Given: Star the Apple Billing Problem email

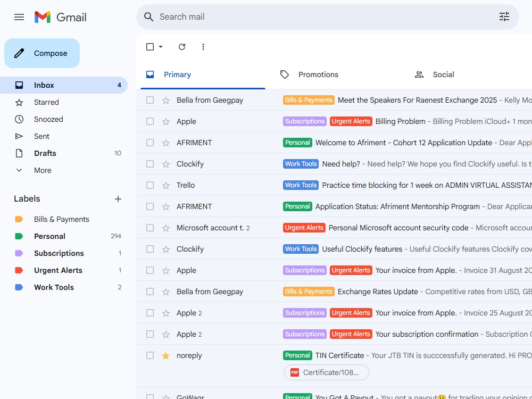Looking at the screenshot, I should 165,121.
